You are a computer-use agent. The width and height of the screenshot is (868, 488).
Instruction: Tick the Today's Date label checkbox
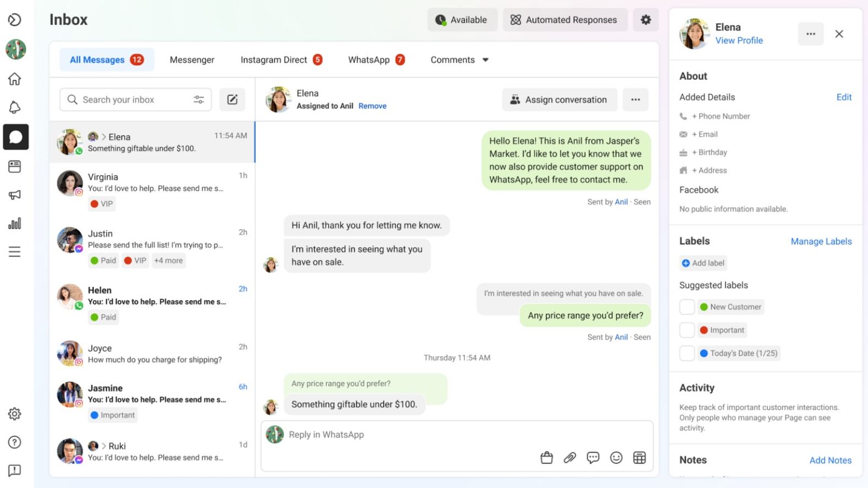[x=687, y=353]
